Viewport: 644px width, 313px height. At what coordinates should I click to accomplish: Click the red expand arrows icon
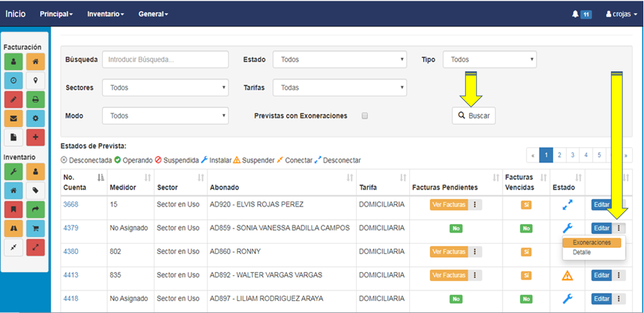tap(35, 248)
